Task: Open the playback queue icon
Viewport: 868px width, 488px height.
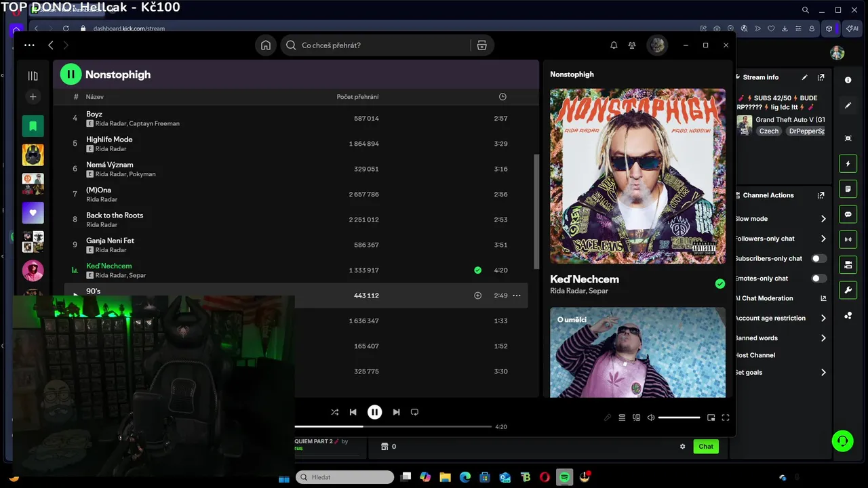Action: pyautogui.click(x=622, y=418)
